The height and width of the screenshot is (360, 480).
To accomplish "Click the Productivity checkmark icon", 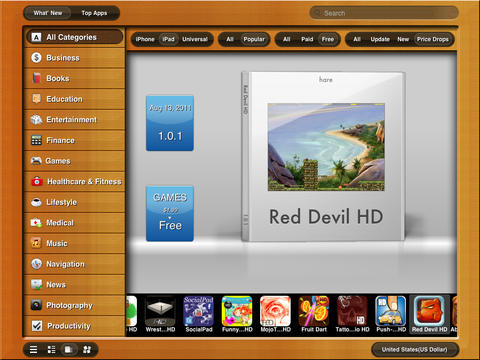I will coord(37,326).
